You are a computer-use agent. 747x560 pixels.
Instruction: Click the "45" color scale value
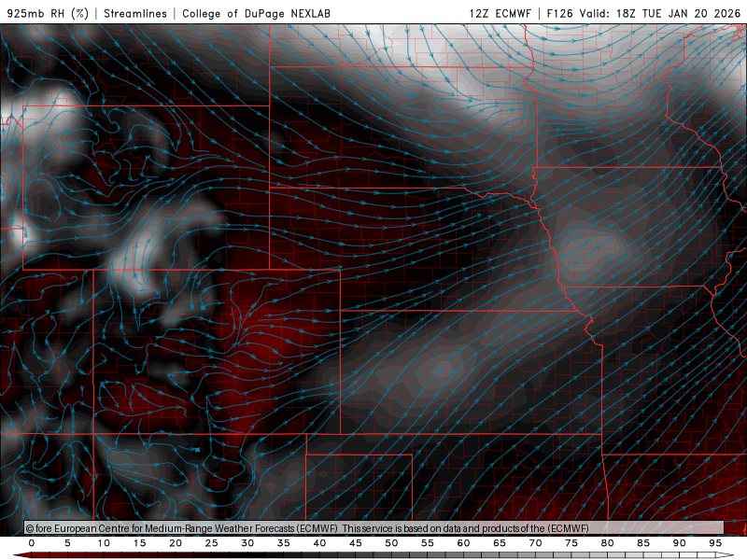(x=356, y=543)
